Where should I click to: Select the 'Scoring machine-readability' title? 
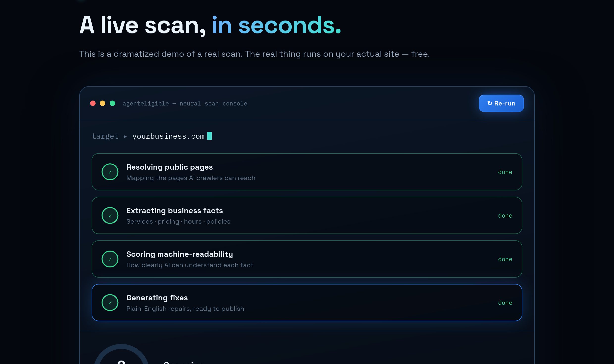pos(180,254)
